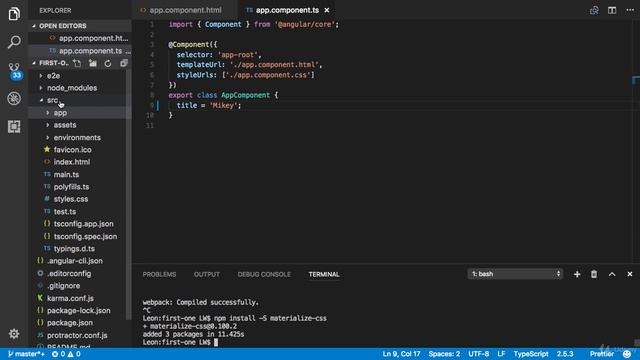This screenshot has height=360, width=640.
Task: Open tsconfig.app.json file
Action: [x=83, y=224]
